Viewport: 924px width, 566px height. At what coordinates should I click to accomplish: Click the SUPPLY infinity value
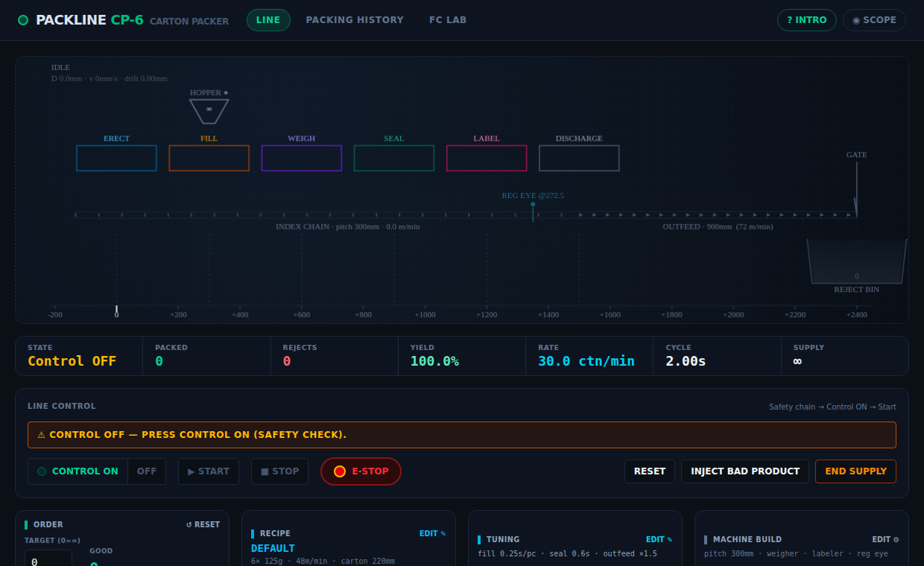click(x=797, y=361)
